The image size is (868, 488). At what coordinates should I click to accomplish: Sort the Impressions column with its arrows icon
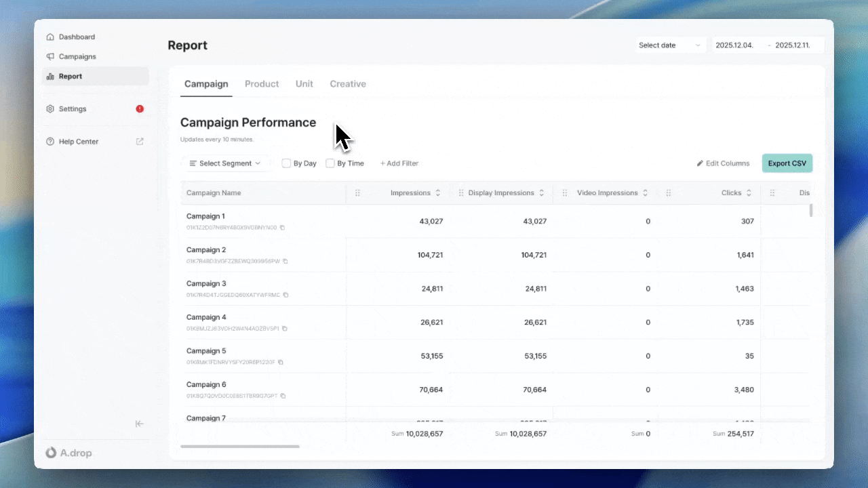pyautogui.click(x=438, y=192)
